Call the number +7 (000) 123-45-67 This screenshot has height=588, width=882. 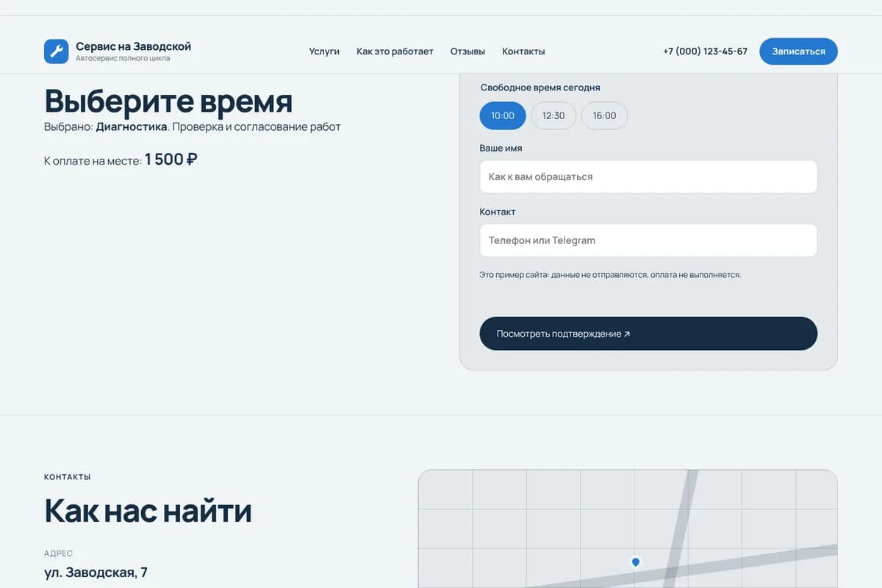[x=705, y=51]
